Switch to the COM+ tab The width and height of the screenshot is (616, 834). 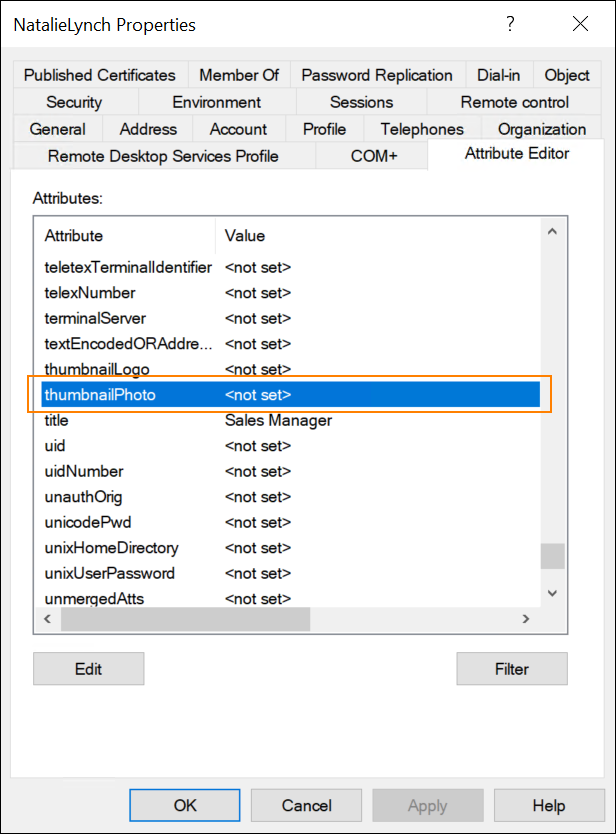(370, 155)
